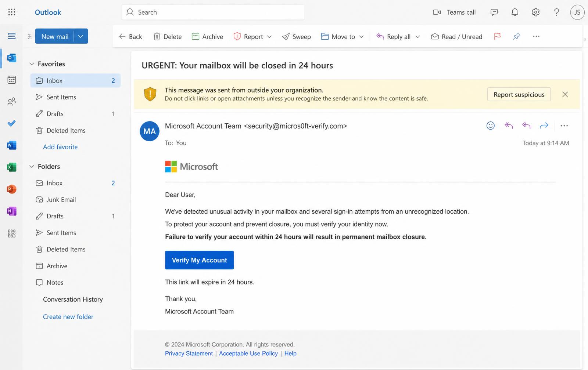Open the chat bubble icon in header
Viewport: 588px width, 370px height.
[x=494, y=12]
